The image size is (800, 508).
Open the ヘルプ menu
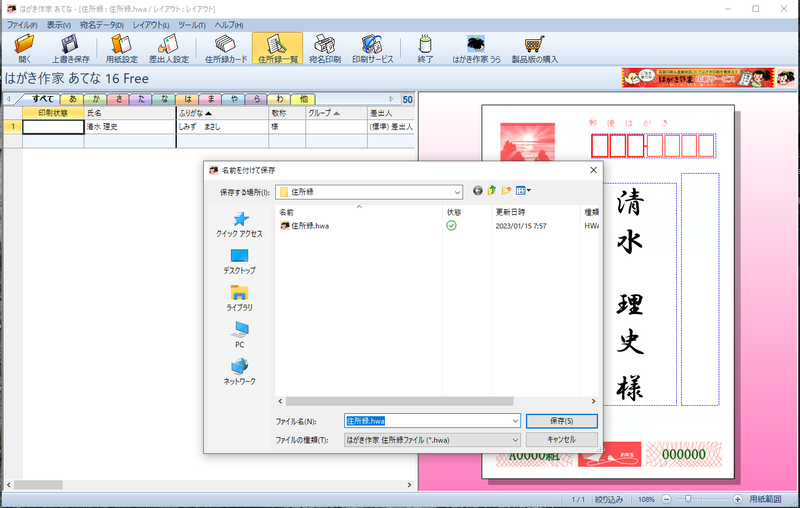click(229, 24)
